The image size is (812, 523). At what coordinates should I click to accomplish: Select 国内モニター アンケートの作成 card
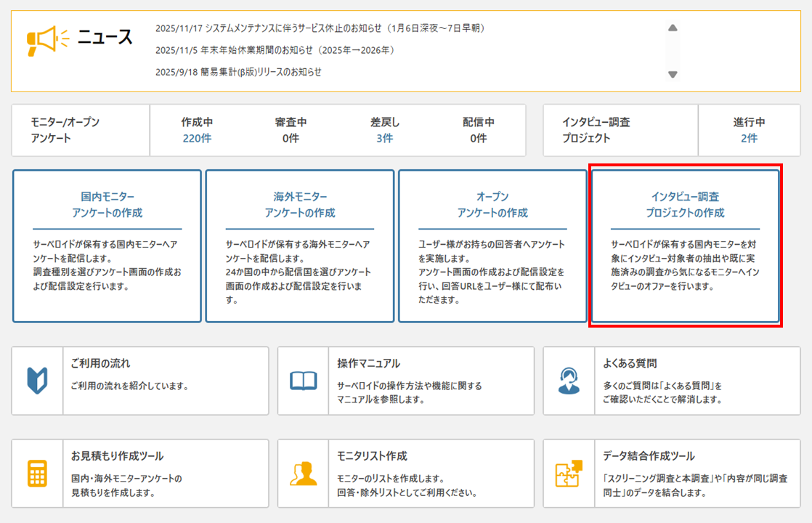[x=107, y=246]
